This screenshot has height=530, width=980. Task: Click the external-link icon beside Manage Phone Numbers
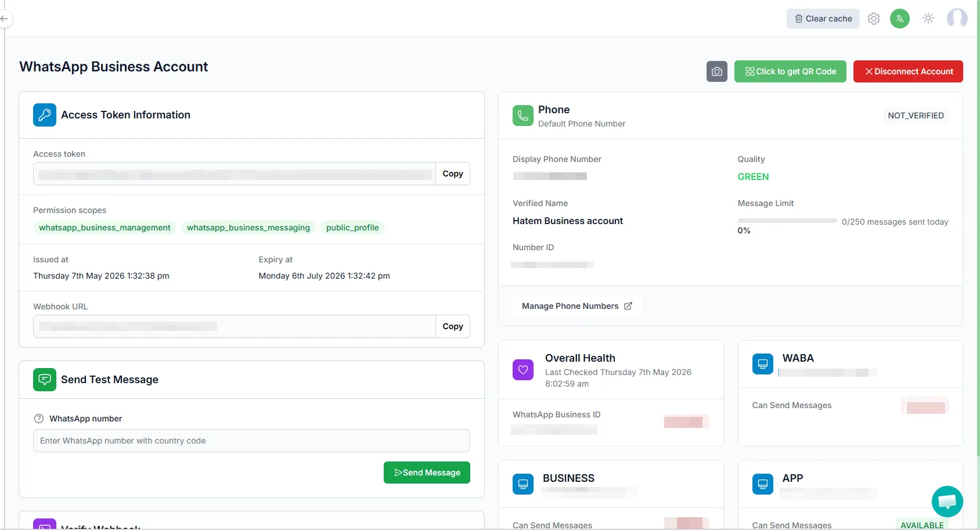[x=628, y=306]
